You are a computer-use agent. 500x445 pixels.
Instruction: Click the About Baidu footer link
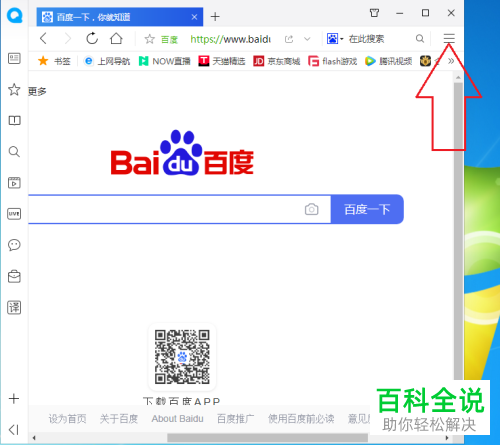click(x=177, y=419)
